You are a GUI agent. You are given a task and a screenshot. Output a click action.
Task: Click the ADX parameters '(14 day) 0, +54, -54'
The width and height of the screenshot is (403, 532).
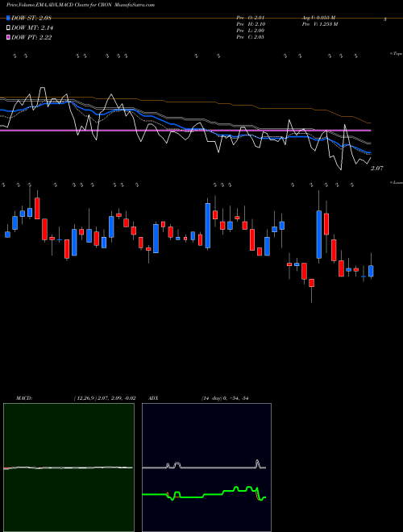(225, 398)
